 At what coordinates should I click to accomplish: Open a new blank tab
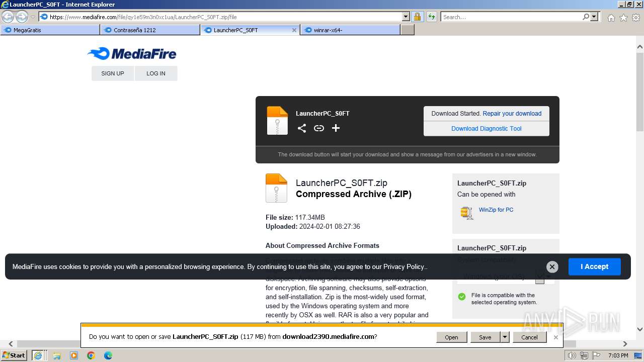pos(408,30)
